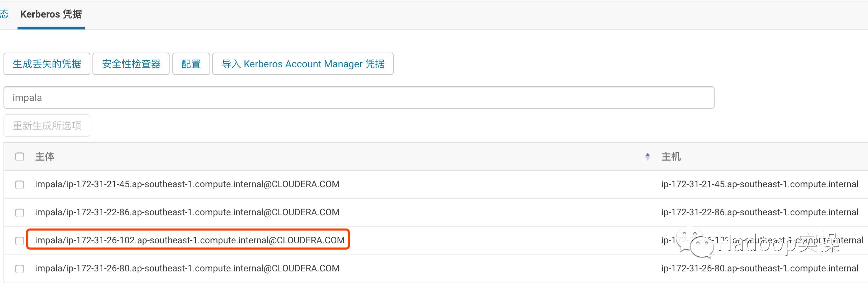
Task: Click the 生成丢失的凭据 button
Action: coord(47,64)
